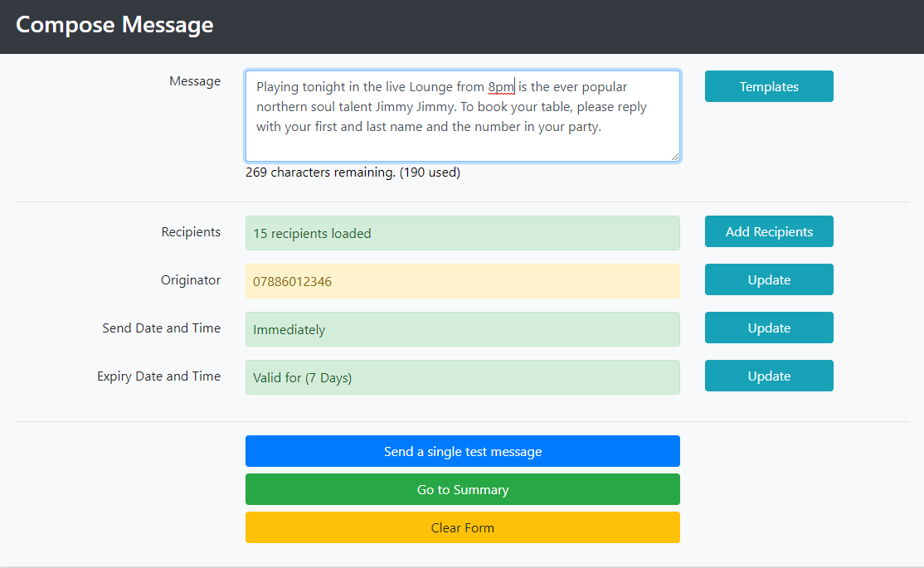The width and height of the screenshot is (924, 568).
Task: Send a single test message
Action: click(463, 451)
